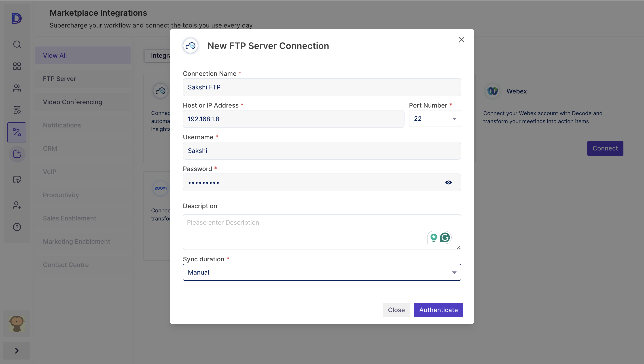
Task: Show password using the eye icon
Action: point(449,182)
